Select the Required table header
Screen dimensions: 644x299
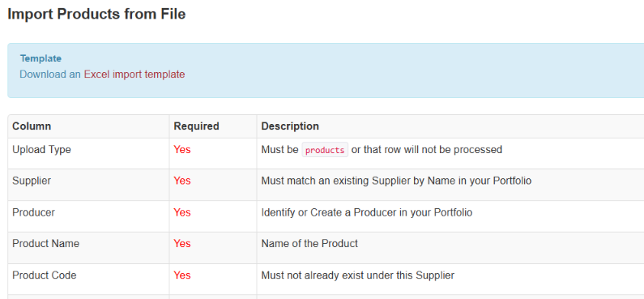[x=196, y=126]
